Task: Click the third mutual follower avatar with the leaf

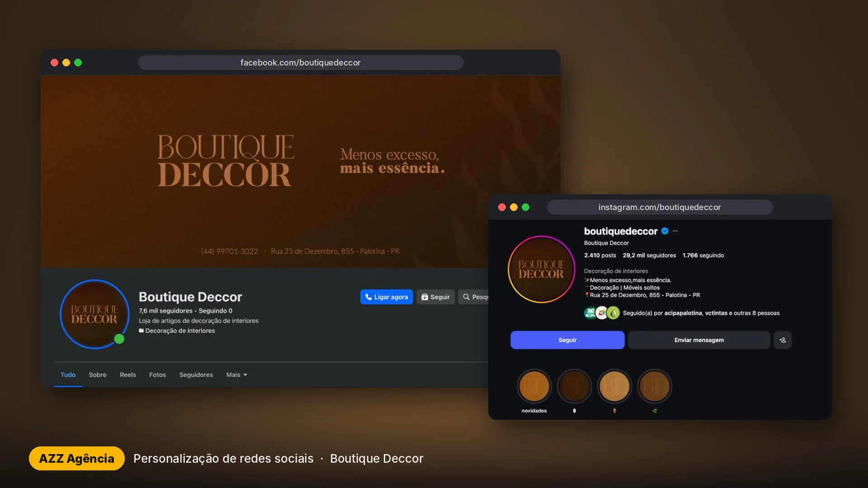Action: [x=613, y=313]
